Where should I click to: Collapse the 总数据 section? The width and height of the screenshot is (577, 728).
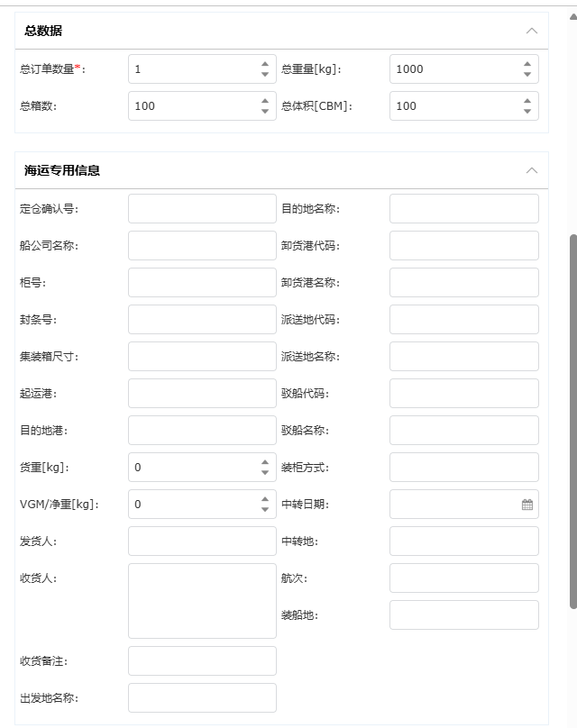pyautogui.click(x=531, y=31)
